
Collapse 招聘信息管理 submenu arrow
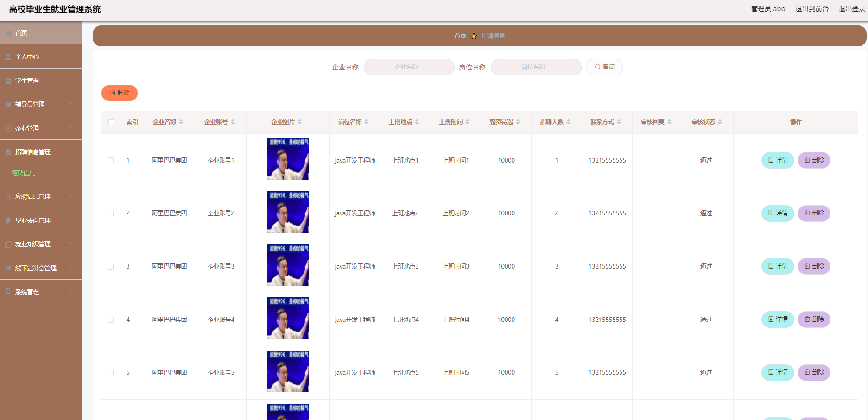click(x=71, y=151)
